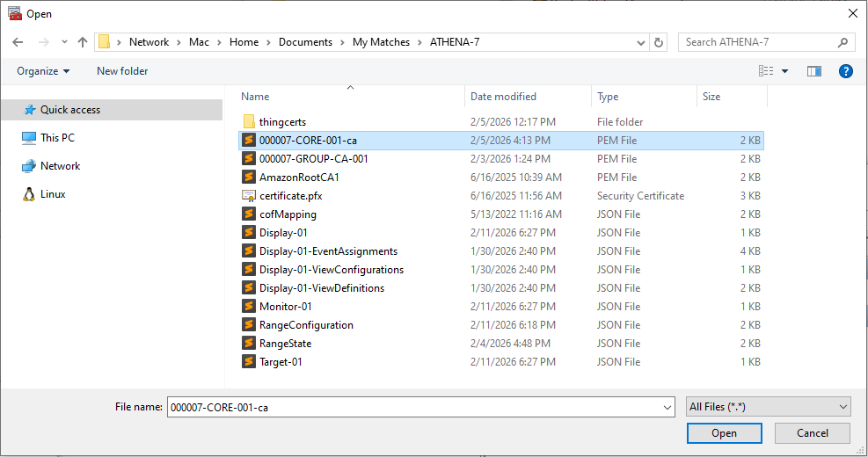Close the Open dialog
868x457 pixels.
852,13
